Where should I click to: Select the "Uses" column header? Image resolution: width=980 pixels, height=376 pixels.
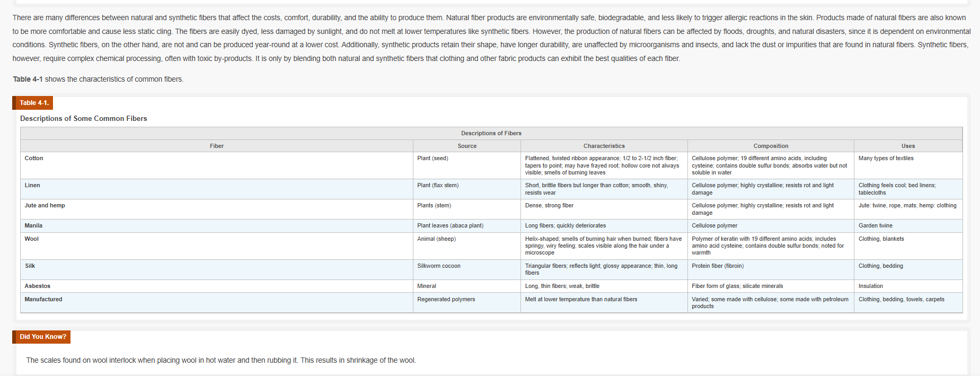point(908,146)
